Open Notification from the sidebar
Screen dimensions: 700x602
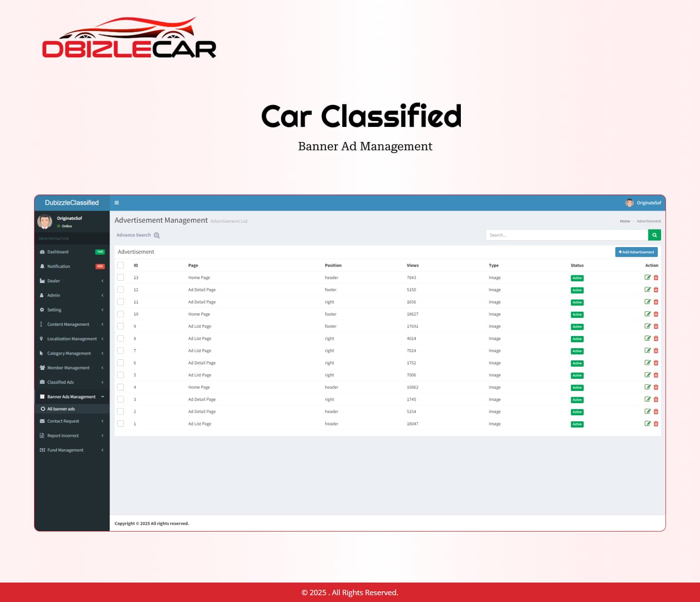72,266
